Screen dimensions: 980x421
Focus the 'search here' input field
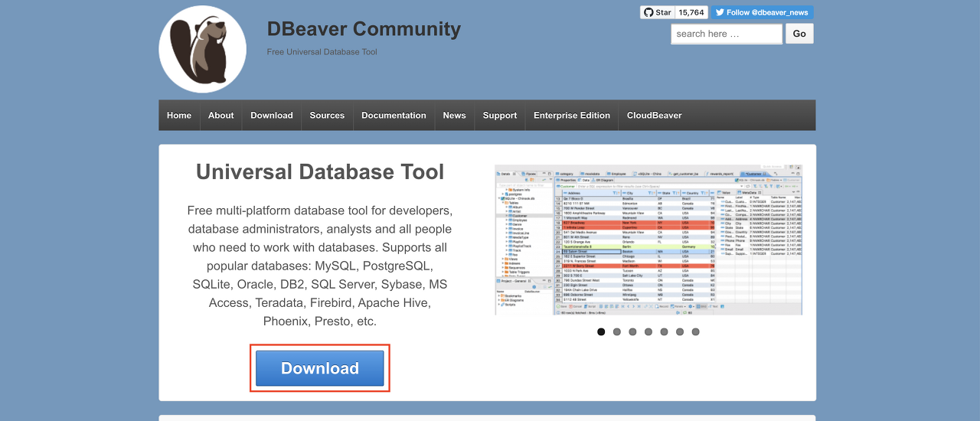727,34
